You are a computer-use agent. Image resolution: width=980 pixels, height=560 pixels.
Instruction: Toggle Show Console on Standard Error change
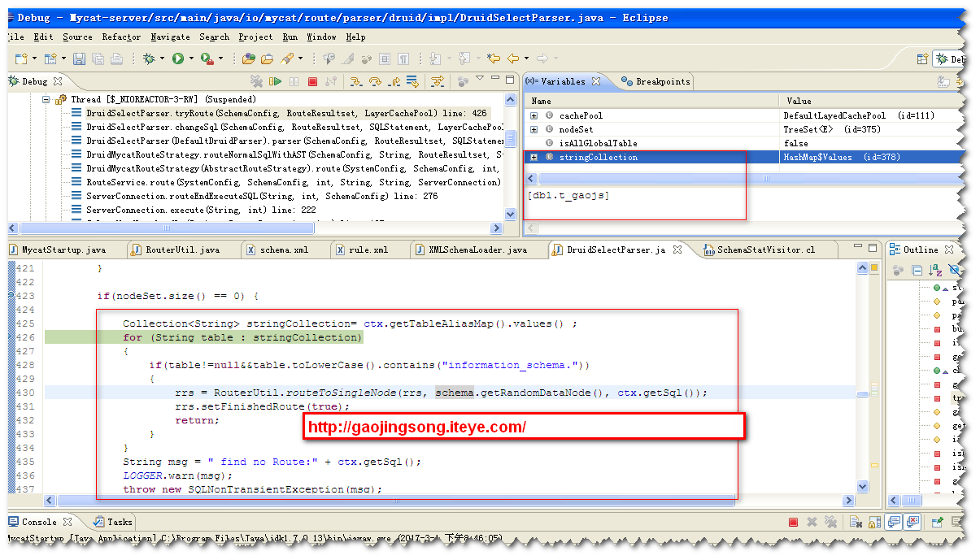click(x=912, y=523)
